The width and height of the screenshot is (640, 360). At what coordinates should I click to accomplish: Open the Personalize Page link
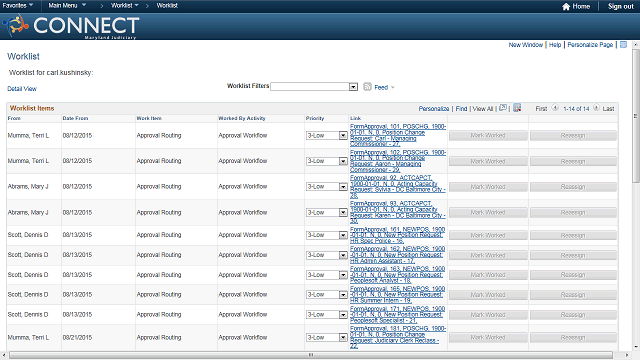590,44
